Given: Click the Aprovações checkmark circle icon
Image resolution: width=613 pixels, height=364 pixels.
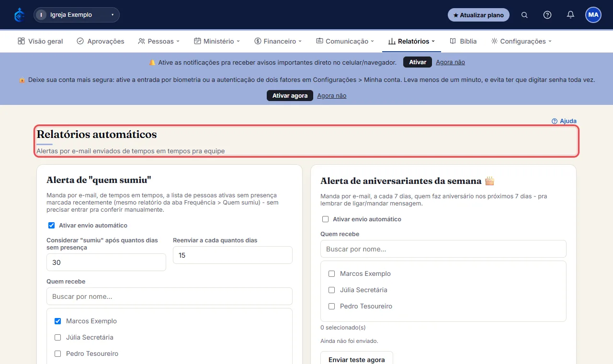Looking at the screenshot, I should point(80,41).
